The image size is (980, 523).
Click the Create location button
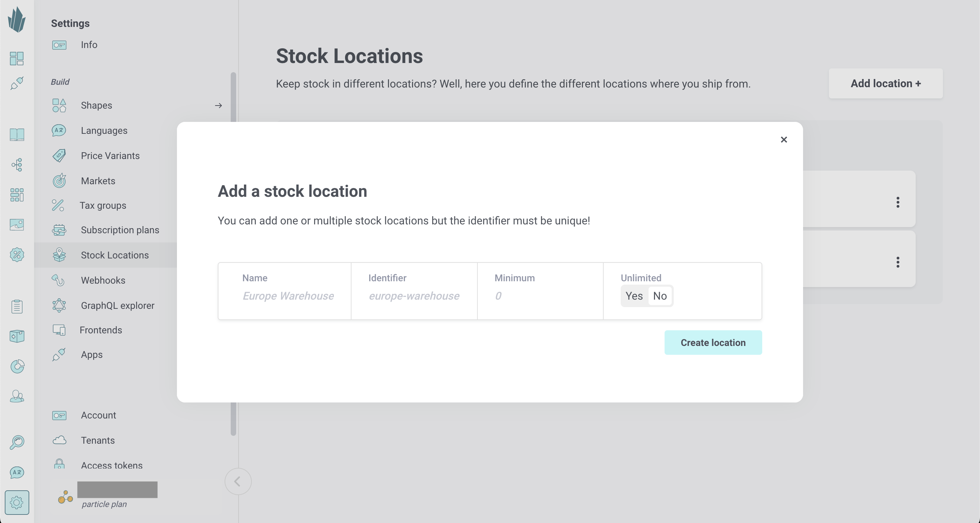pyautogui.click(x=713, y=343)
